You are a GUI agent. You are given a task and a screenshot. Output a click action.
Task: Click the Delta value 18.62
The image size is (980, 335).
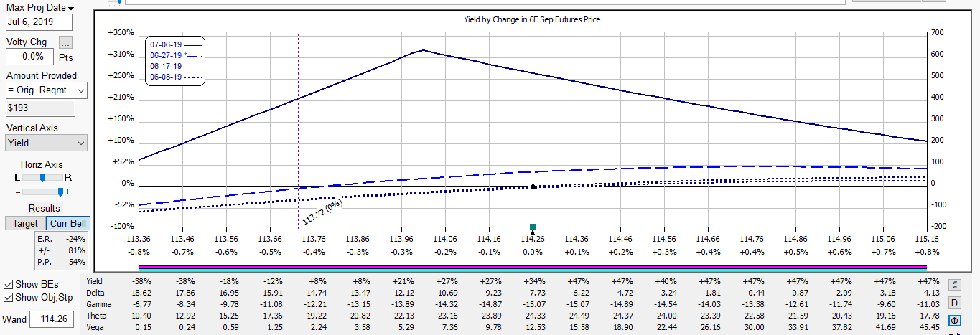tap(141, 293)
